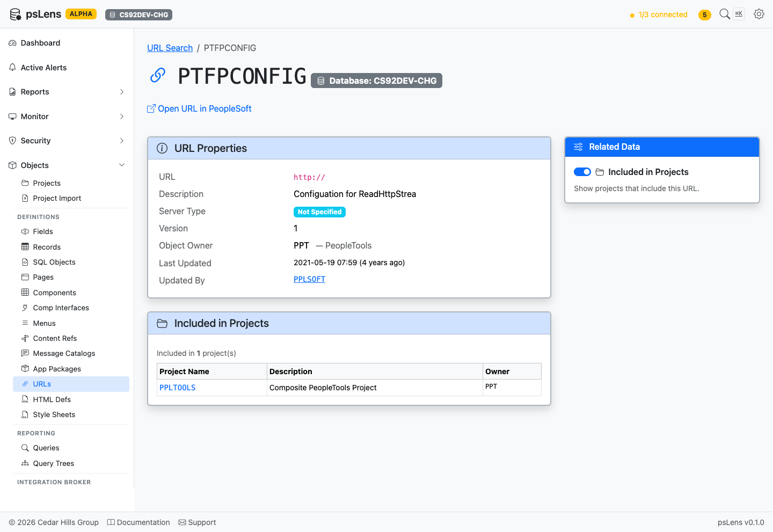Click the SQL Objects file icon
This screenshot has height=532, width=773.
pos(25,262)
